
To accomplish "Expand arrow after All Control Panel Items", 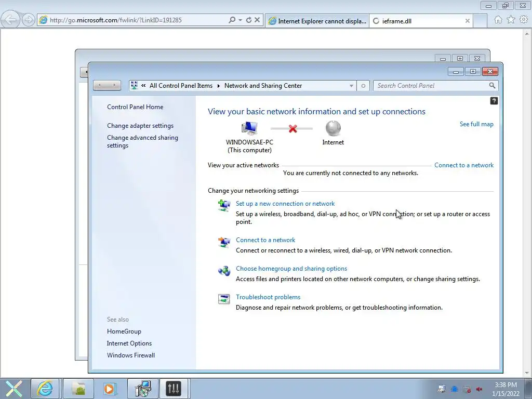I will [219, 86].
